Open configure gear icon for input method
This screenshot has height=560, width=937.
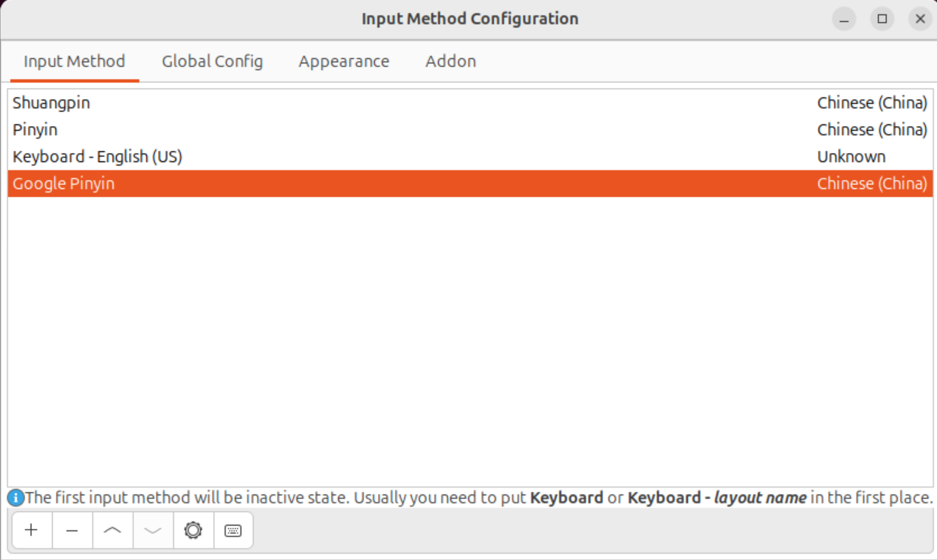(193, 530)
